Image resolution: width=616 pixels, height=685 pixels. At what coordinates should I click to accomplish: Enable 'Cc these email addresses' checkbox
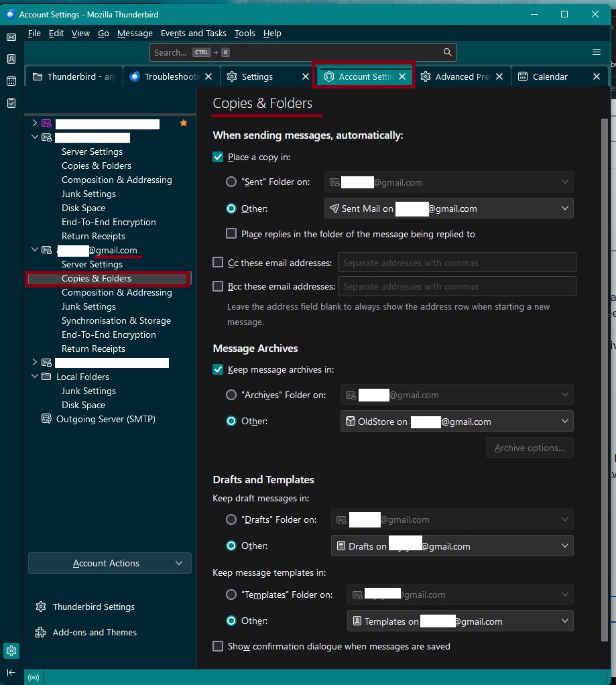[218, 262]
